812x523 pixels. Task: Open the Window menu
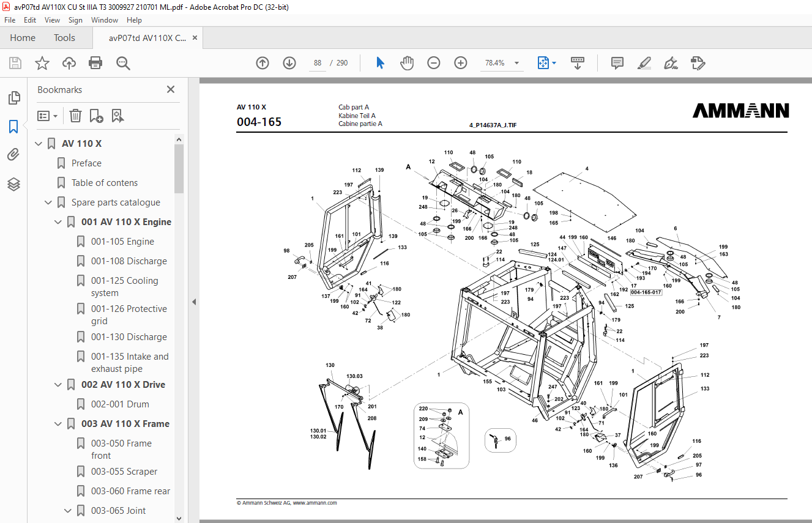click(x=105, y=20)
